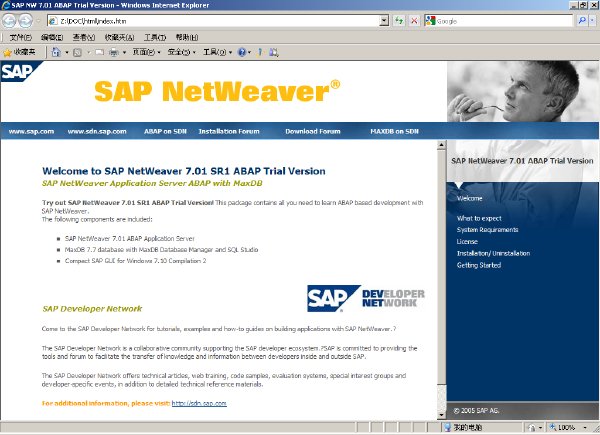
Task: Open the 安全(S) command bar menu
Action: (181, 52)
